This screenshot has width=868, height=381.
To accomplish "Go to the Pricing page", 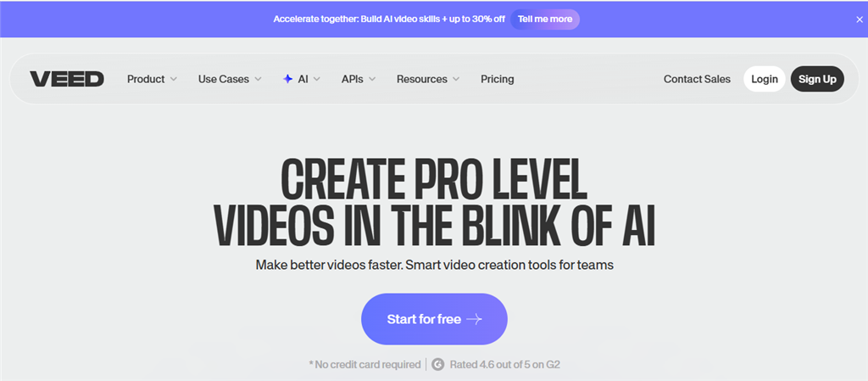I will (497, 79).
